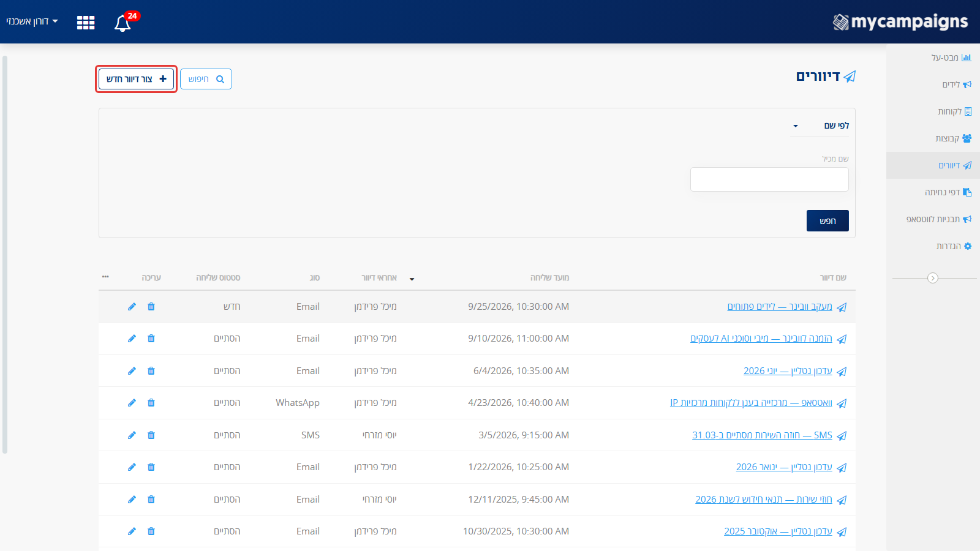Sort by the אחראי דיוור column arrow
Screen dimensions: 980x551
click(x=412, y=279)
